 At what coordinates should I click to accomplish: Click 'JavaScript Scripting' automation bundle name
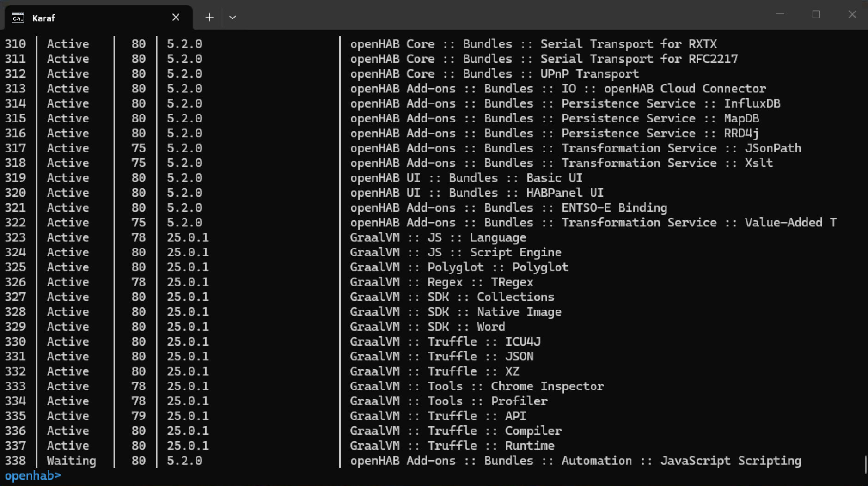[731, 461]
